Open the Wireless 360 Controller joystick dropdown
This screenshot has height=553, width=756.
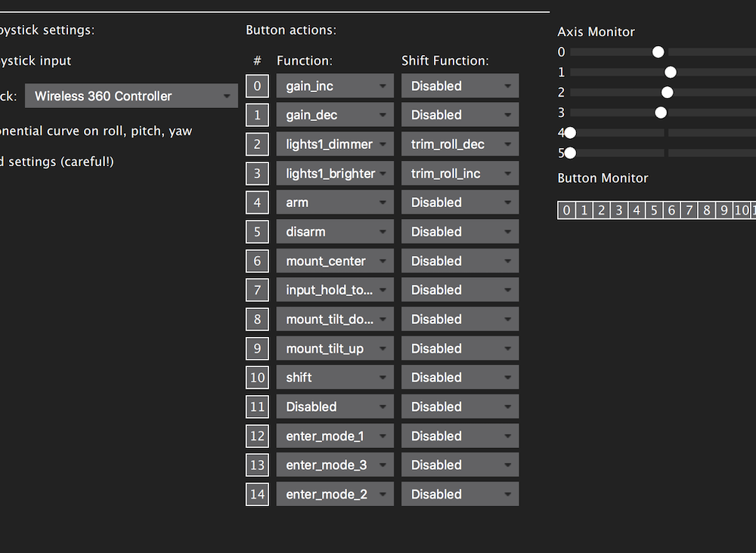tap(131, 96)
